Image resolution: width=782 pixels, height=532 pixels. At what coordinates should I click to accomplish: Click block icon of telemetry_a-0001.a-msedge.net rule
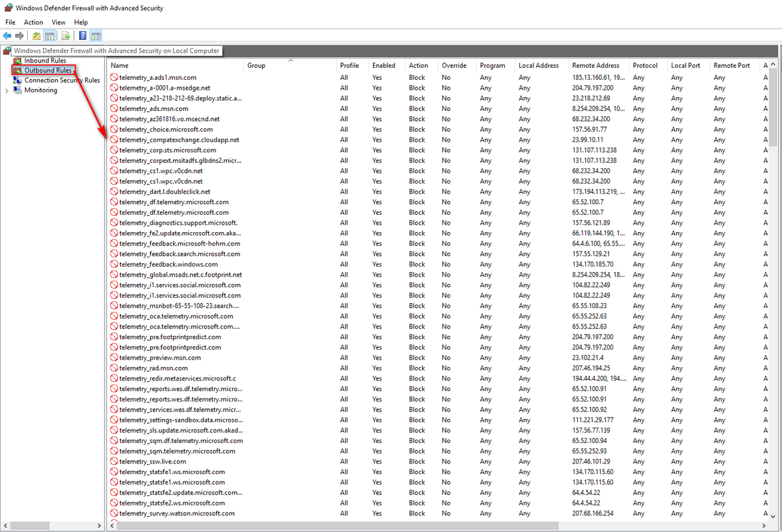(x=114, y=88)
